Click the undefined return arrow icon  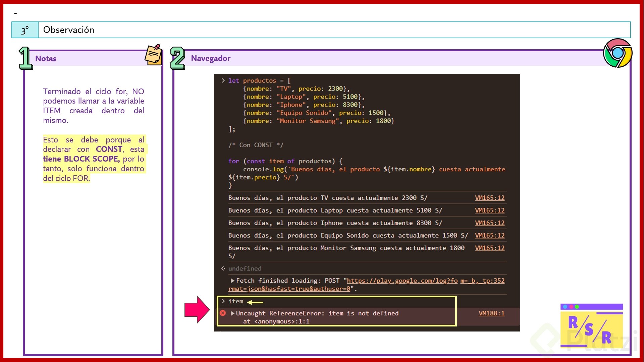click(x=223, y=268)
